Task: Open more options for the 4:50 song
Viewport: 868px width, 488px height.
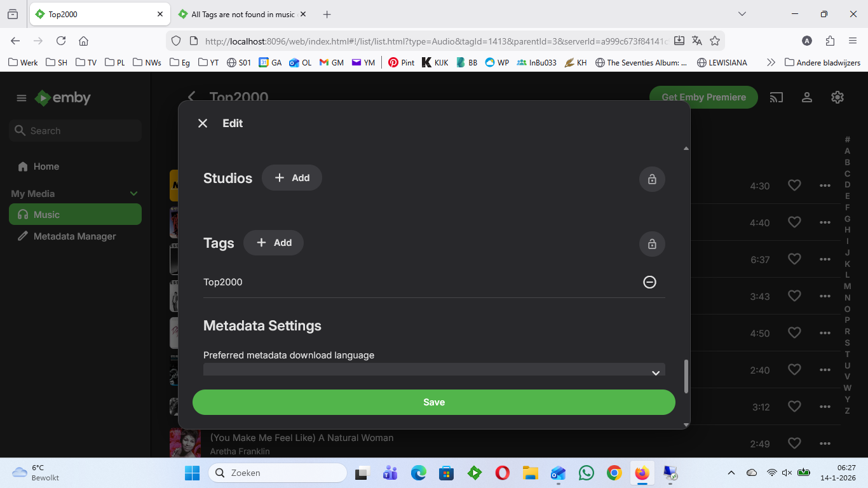Action: click(825, 333)
